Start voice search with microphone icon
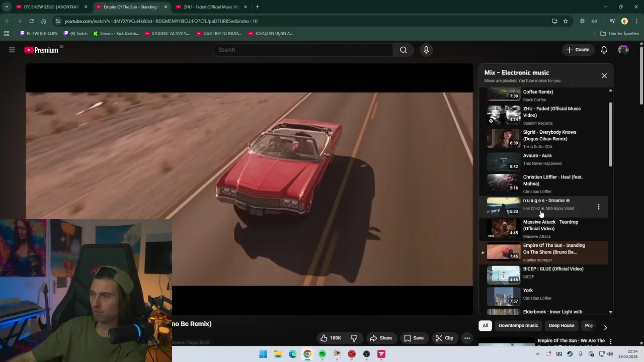 click(426, 50)
